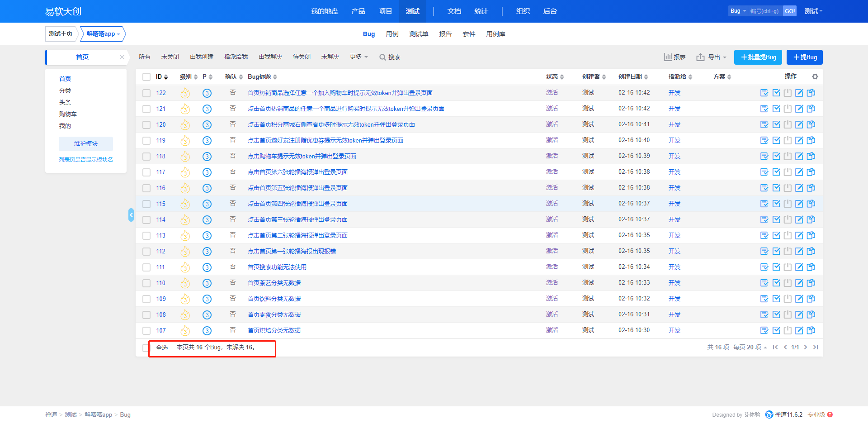Viewport: 868px width, 424px height.
Task: Click the severity flame icon for bug 122
Action: click(185, 93)
